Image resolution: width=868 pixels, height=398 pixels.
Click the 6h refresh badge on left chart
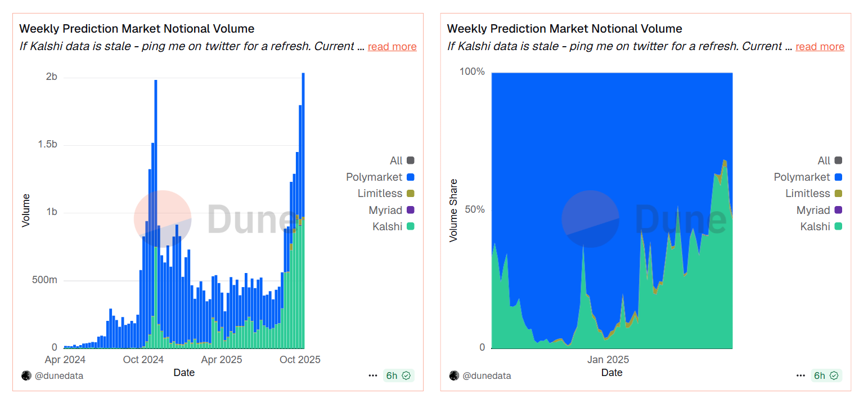[399, 375]
